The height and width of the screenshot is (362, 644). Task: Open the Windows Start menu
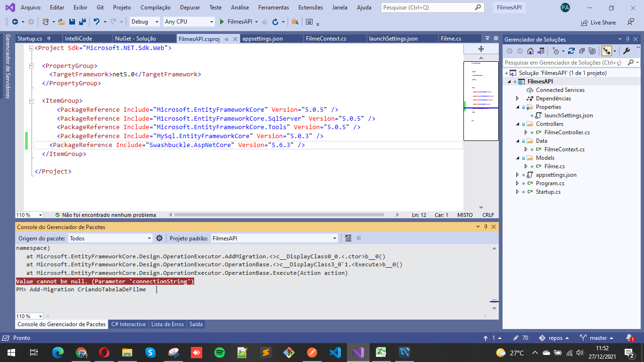coord(11,353)
